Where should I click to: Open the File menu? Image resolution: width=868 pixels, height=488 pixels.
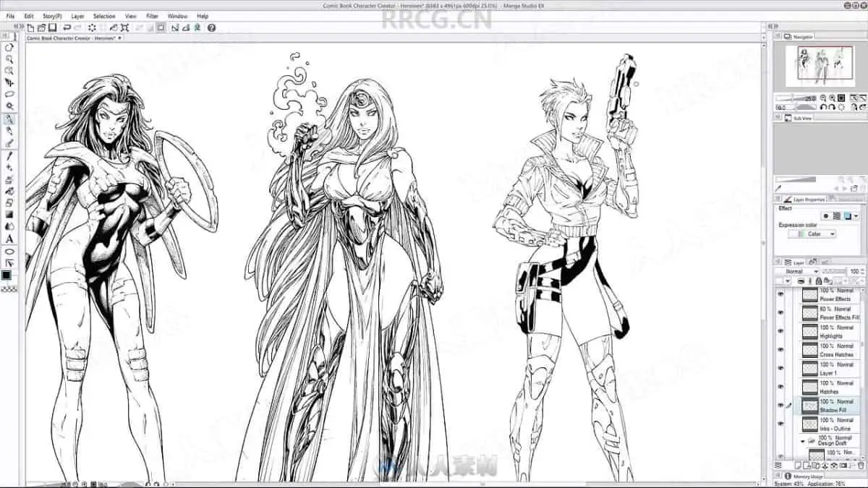pos(11,16)
